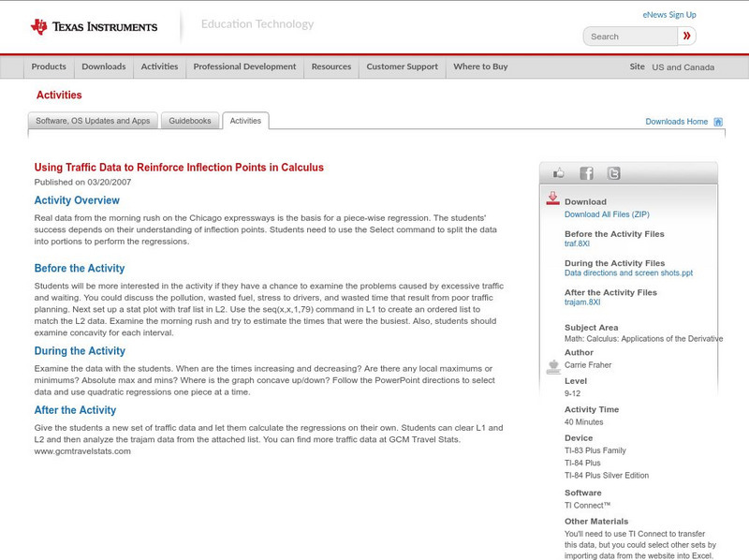The width and height of the screenshot is (749, 560).
Task: Click the Before the Activity Files label
Action: click(x=614, y=234)
